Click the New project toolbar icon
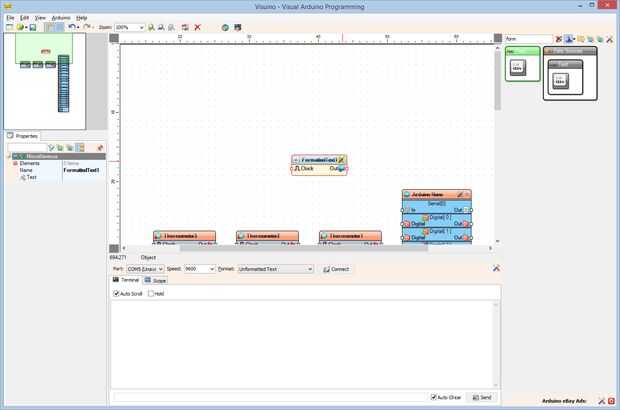The image size is (620, 410). [x=9, y=27]
